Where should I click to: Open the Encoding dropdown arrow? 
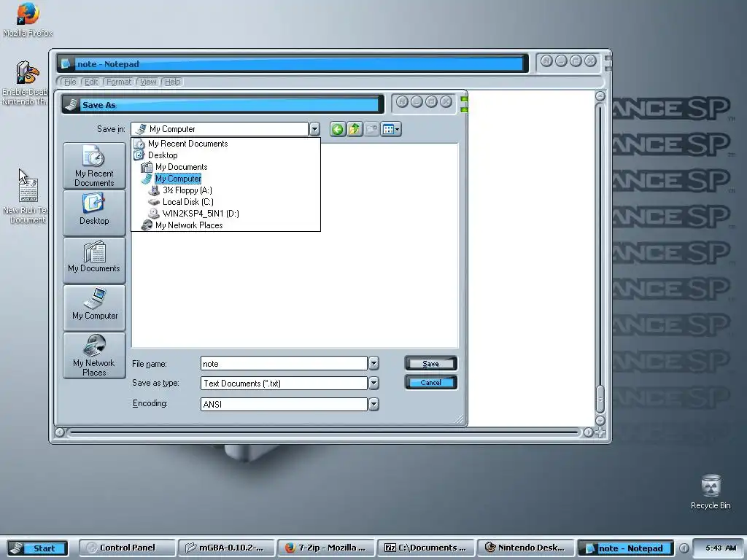click(x=373, y=404)
